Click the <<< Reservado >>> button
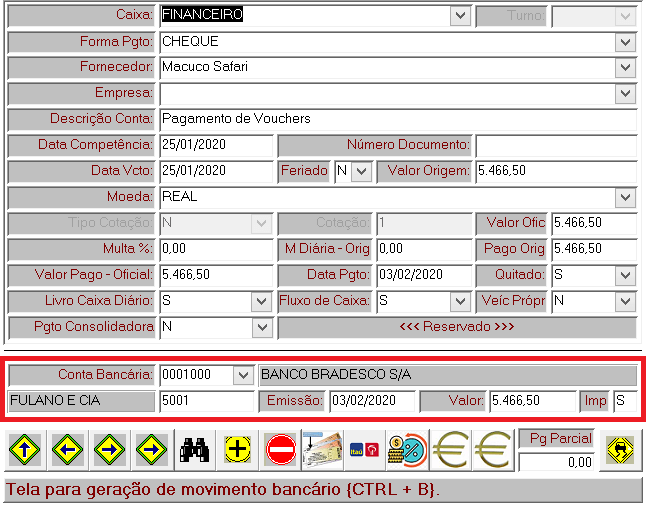The width and height of the screenshot is (651, 508). (x=456, y=327)
